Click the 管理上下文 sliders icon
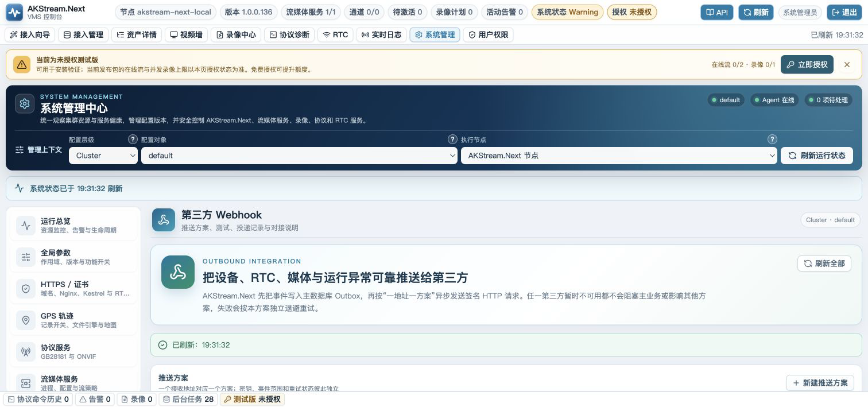Screen dimensions: 868x407 click(x=20, y=150)
